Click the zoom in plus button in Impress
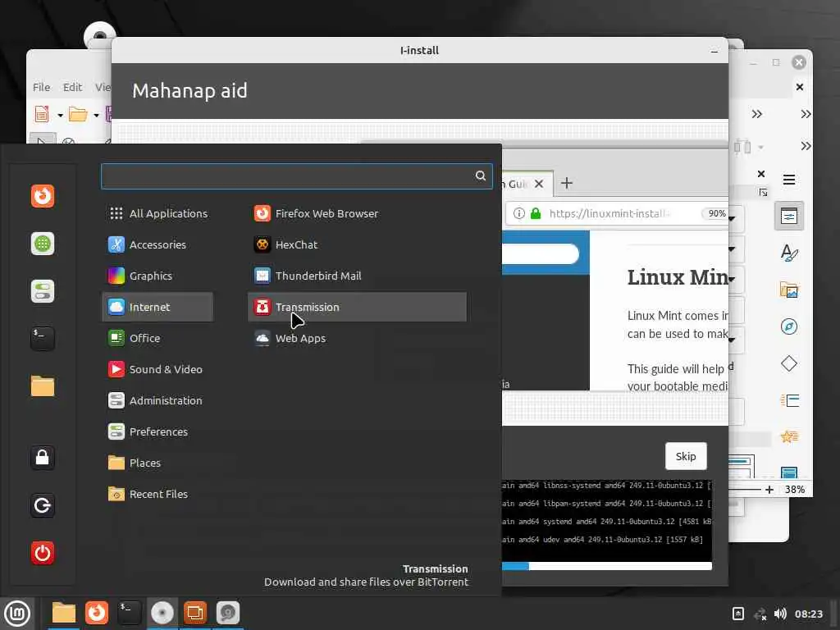 pos(769,490)
